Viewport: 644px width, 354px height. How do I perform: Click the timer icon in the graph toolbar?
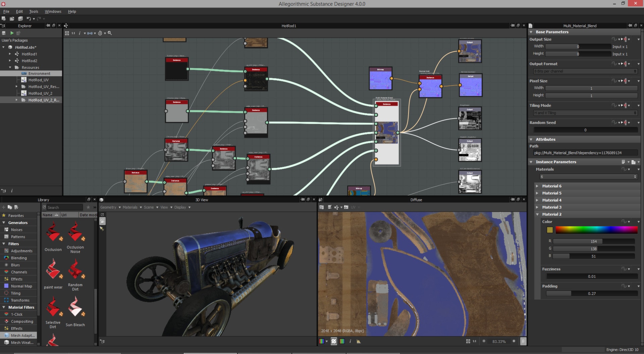click(100, 33)
